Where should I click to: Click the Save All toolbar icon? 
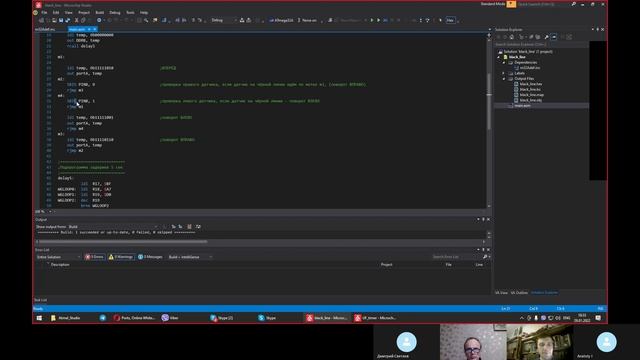point(67,20)
